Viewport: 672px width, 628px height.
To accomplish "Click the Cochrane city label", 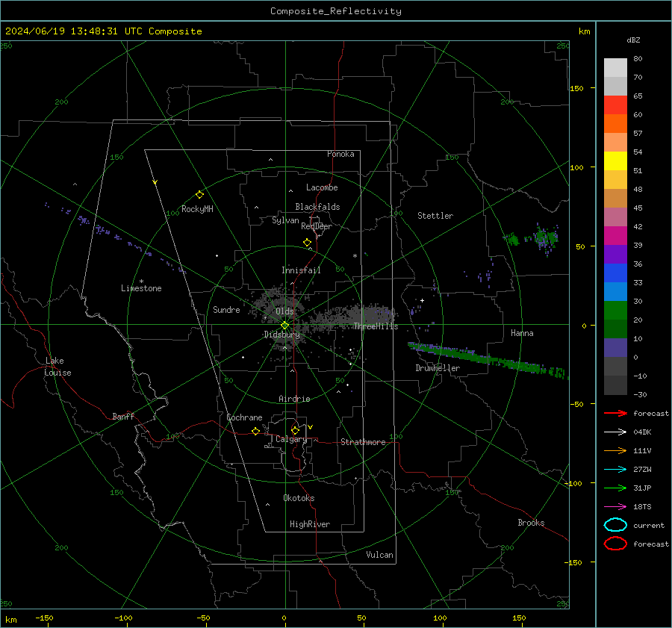I will [244, 417].
